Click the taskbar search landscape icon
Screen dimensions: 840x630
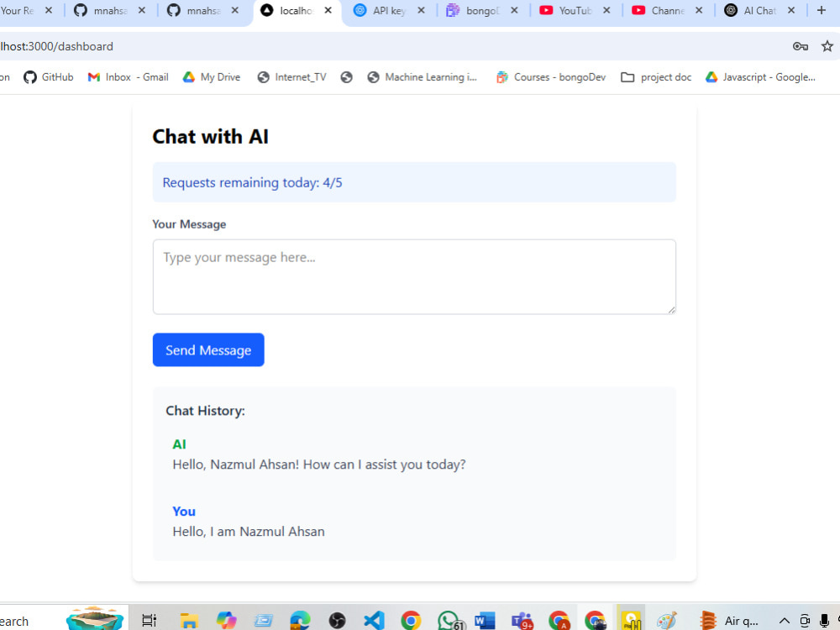pyautogui.click(x=95, y=619)
